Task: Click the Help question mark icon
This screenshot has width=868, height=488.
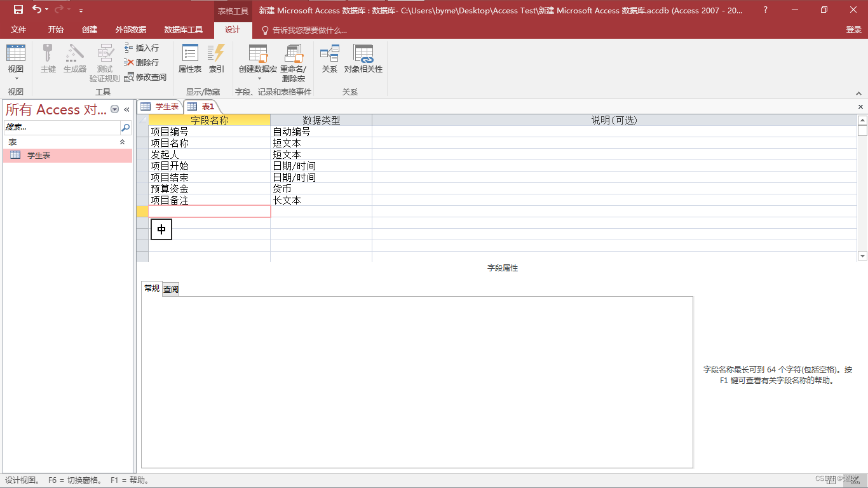Action: click(x=765, y=10)
